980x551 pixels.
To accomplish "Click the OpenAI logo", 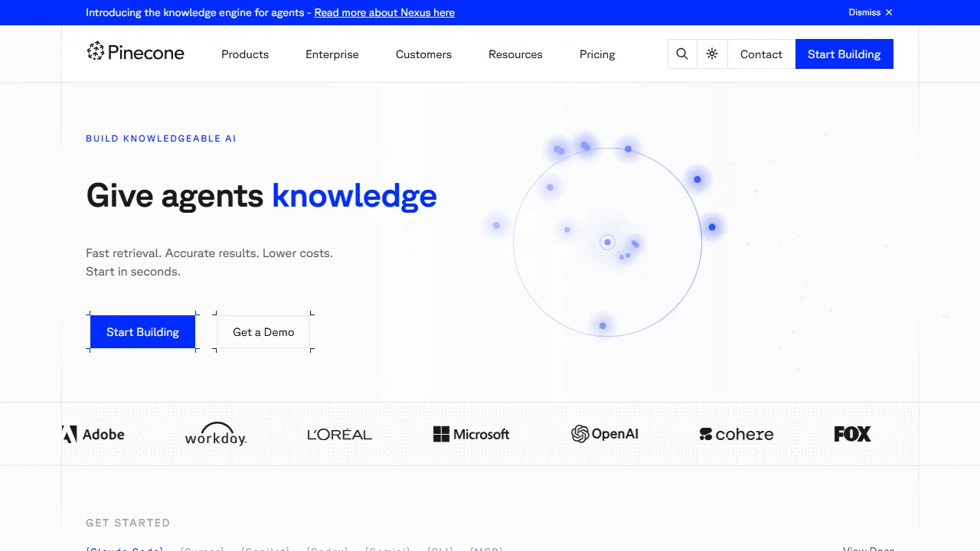I will point(605,434).
